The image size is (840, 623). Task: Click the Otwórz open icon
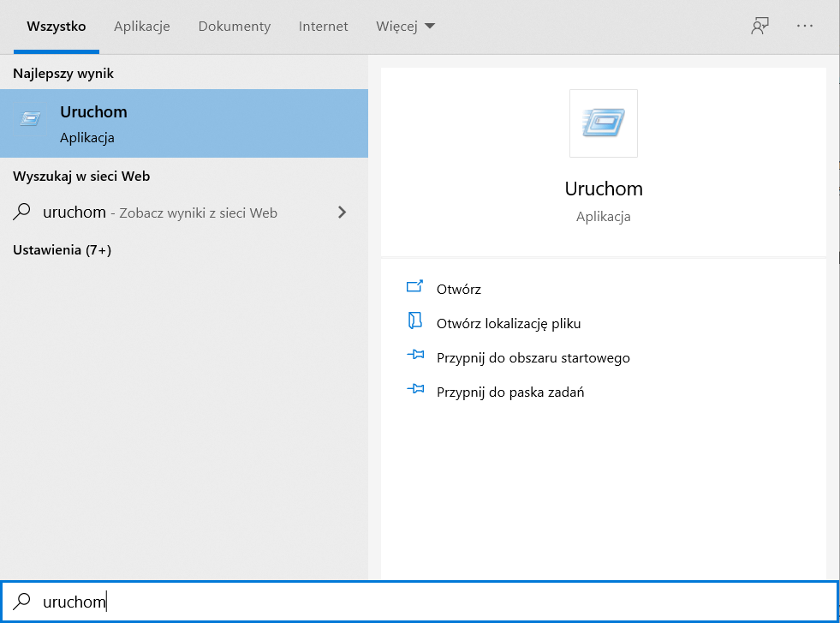click(x=414, y=286)
